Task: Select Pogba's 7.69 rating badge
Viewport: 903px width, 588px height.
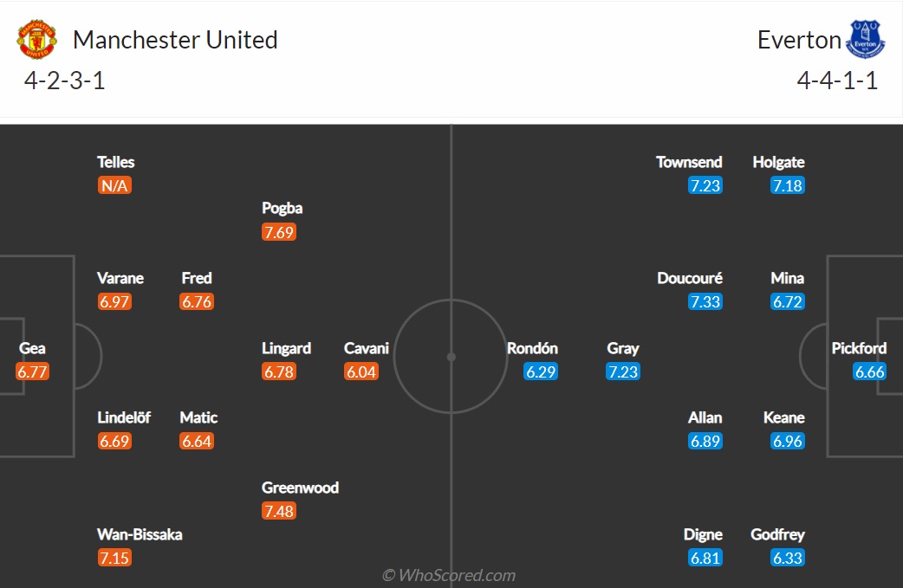Action: (279, 232)
